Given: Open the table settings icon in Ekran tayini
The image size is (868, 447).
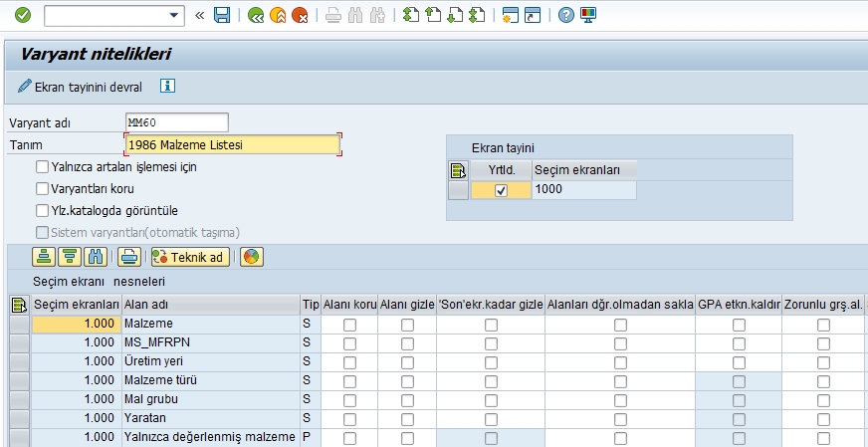Looking at the screenshot, I should click(x=458, y=170).
